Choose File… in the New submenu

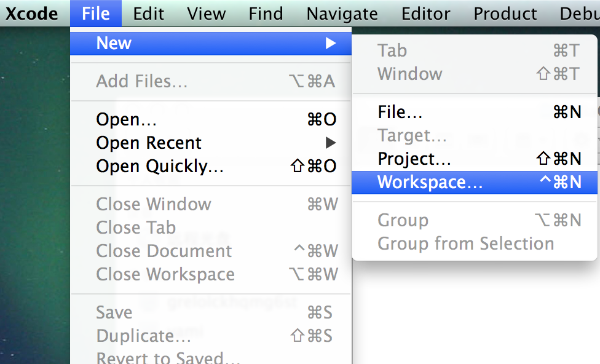tap(475, 112)
